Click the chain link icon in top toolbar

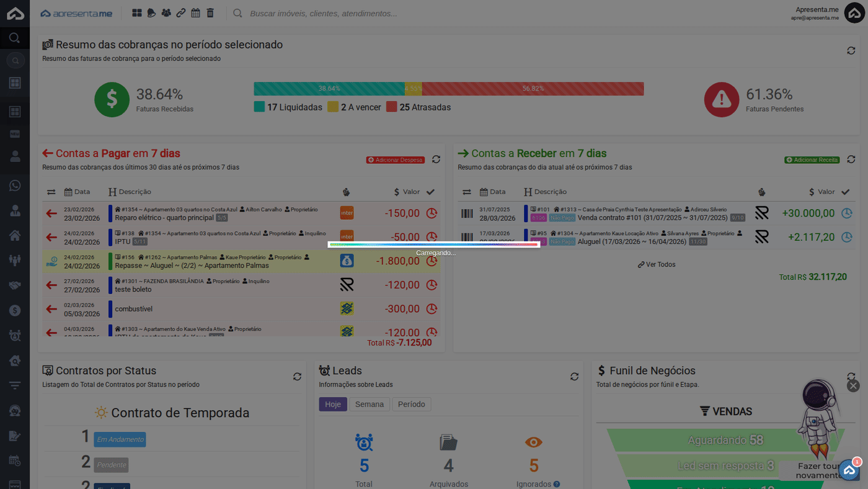(x=180, y=13)
